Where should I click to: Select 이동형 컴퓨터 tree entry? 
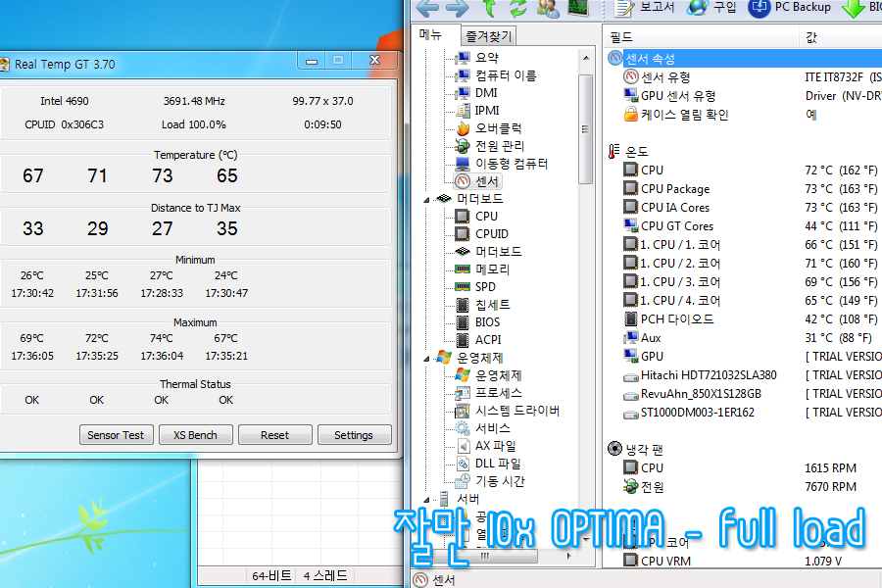click(x=502, y=164)
